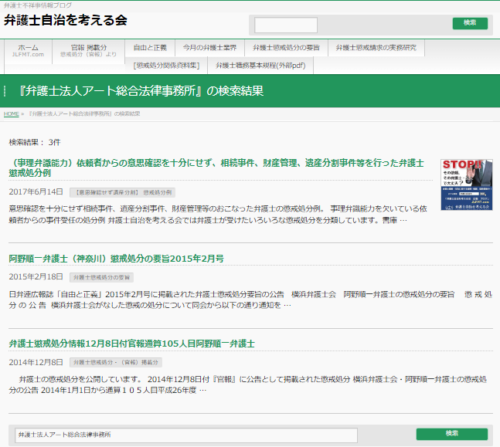Click the site title 弁護士自治を考える会
Screen dimensions: 500x447
click(66, 20)
